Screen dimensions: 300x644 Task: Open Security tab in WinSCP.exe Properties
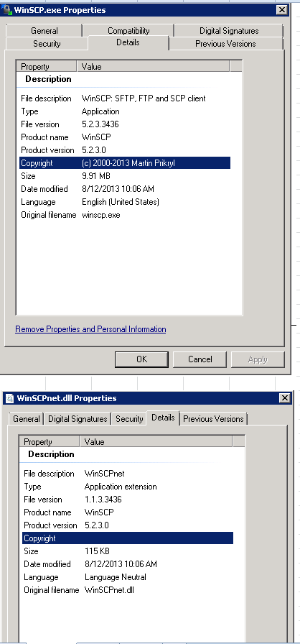pyautogui.click(x=47, y=44)
